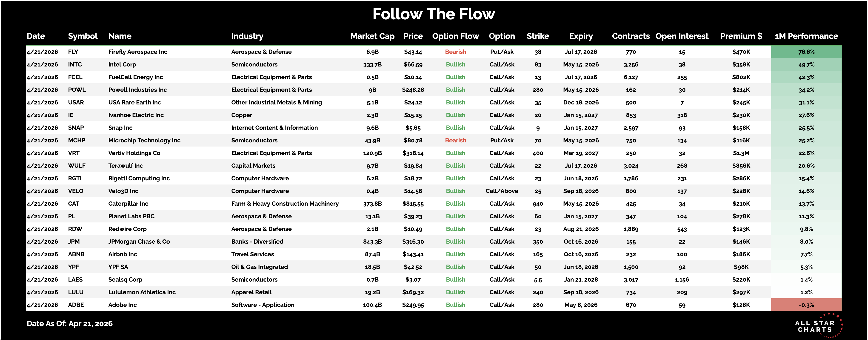Click the $1.3M premium value
Screen dimensions: 868x340
coord(741,153)
